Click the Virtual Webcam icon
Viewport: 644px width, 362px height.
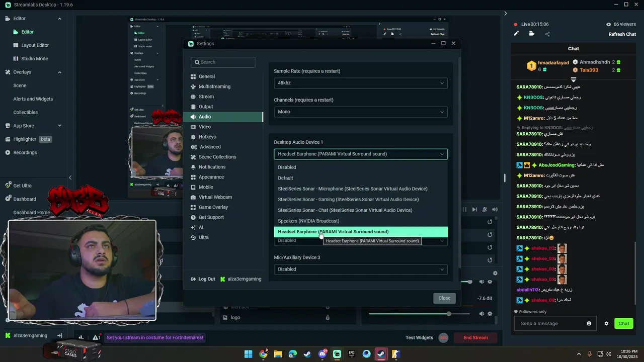pyautogui.click(x=193, y=197)
